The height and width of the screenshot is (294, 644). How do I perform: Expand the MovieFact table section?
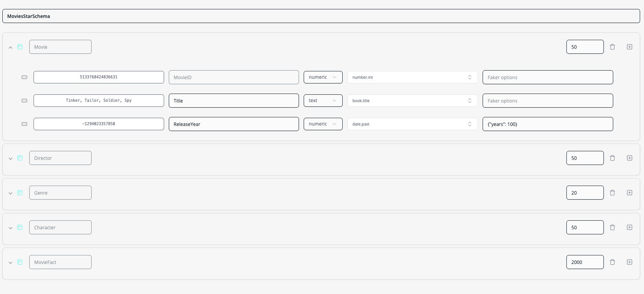(11, 262)
